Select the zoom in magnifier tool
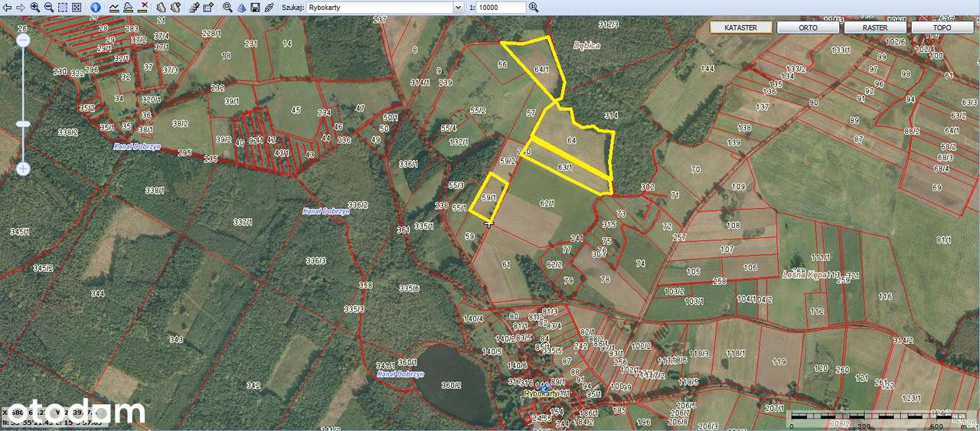Image resolution: width=980 pixels, height=431 pixels. coord(35,8)
